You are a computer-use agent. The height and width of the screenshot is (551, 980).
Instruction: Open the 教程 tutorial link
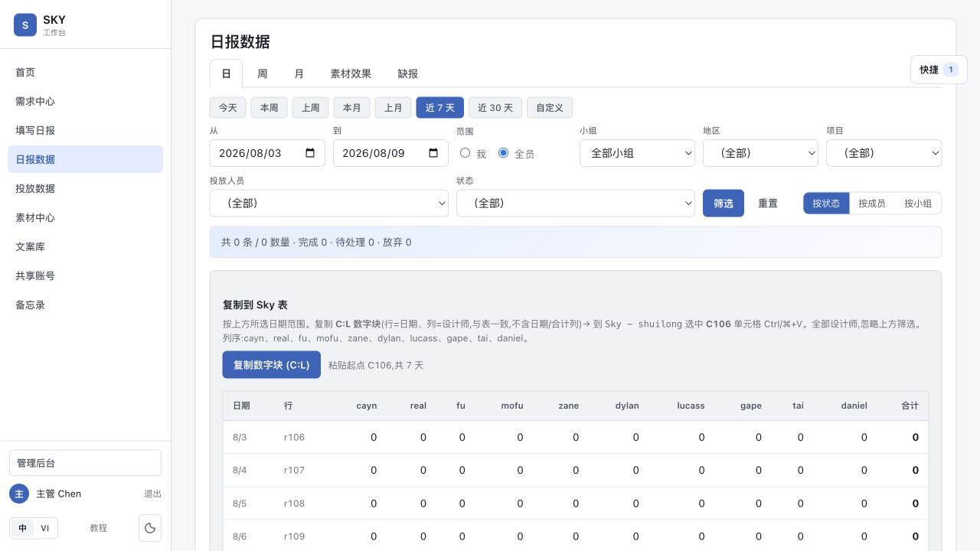[x=99, y=528]
